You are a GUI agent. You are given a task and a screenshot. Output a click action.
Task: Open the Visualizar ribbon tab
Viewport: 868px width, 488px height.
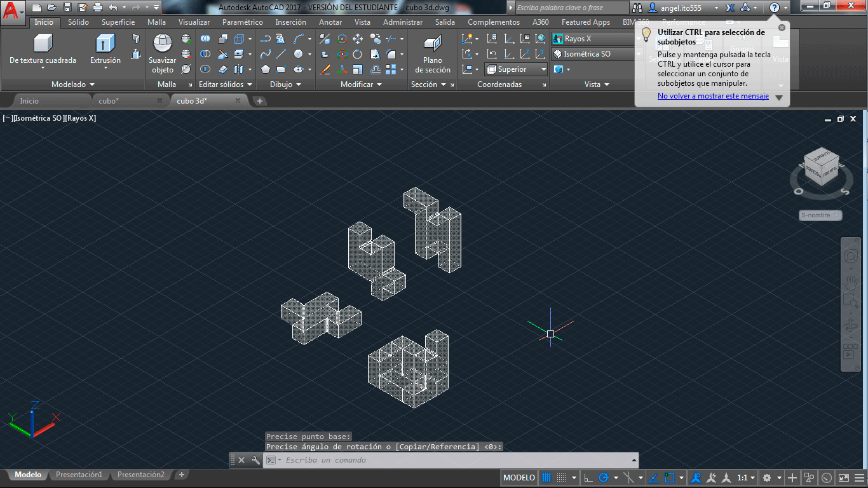194,22
